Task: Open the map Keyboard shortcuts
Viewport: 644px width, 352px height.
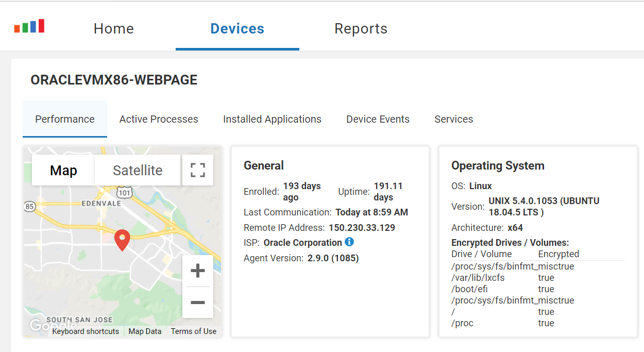Action: point(86,331)
